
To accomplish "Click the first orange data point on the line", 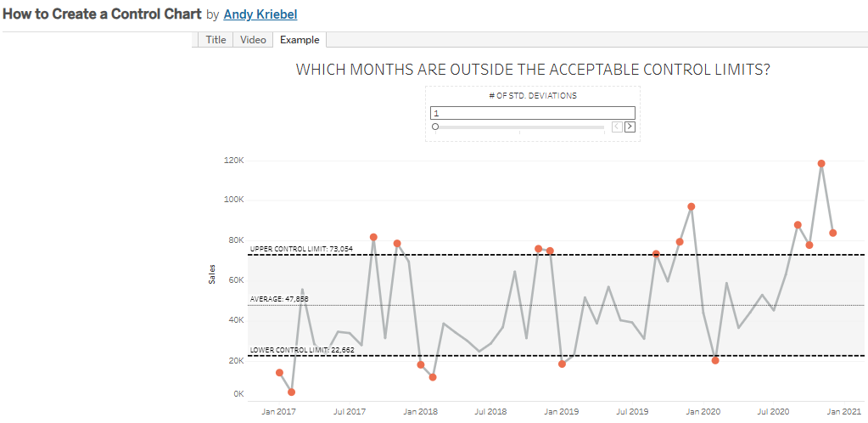I will point(280,373).
